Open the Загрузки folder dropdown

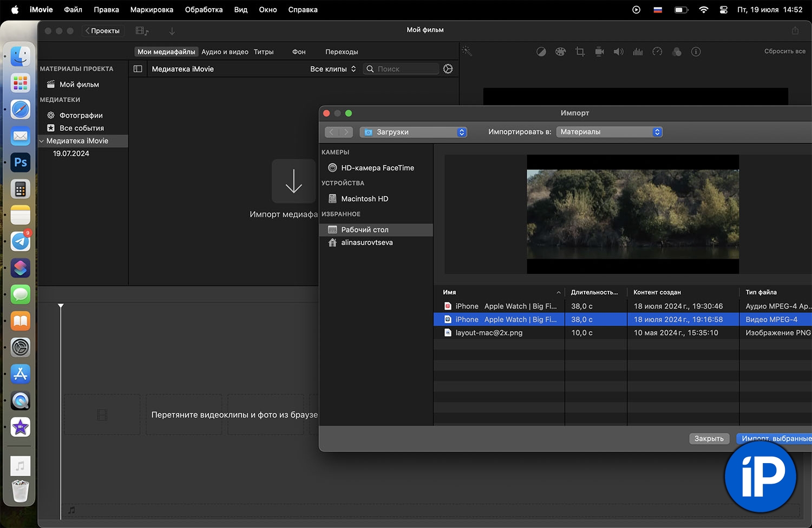click(413, 132)
